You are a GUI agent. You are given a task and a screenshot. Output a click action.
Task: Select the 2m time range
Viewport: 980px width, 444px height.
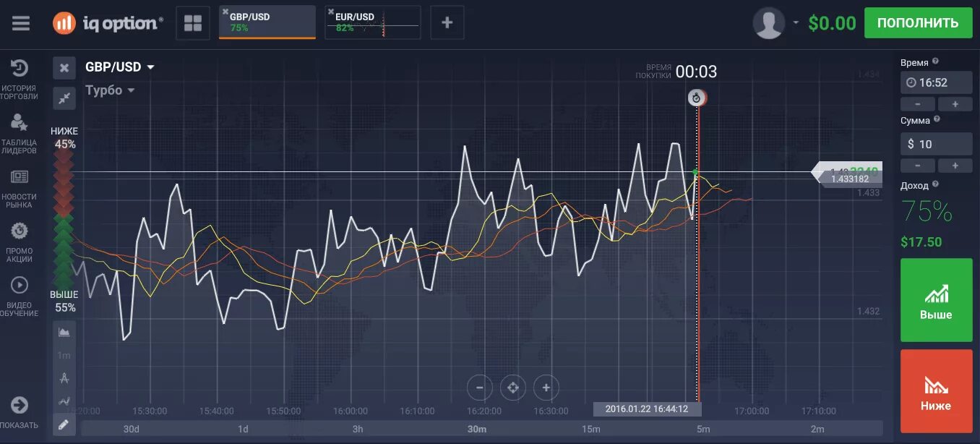coord(817,429)
